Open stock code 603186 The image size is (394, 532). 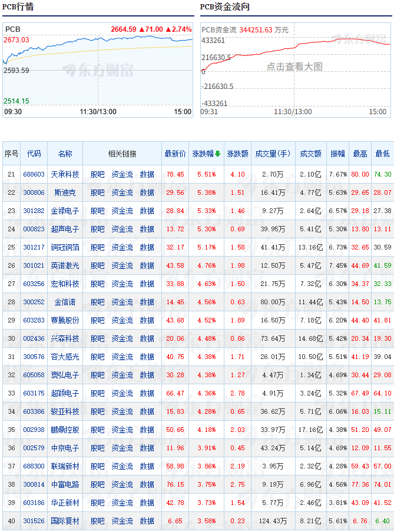(34, 503)
